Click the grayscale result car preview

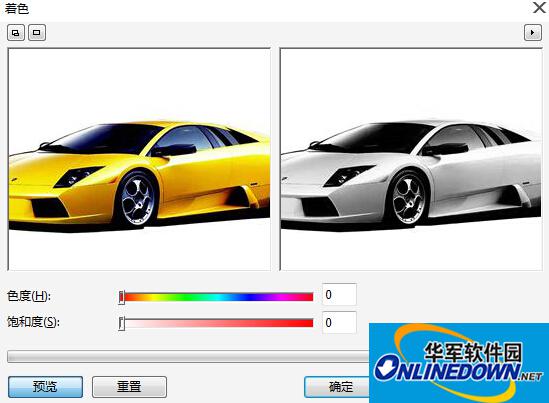(x=411, y=159)
